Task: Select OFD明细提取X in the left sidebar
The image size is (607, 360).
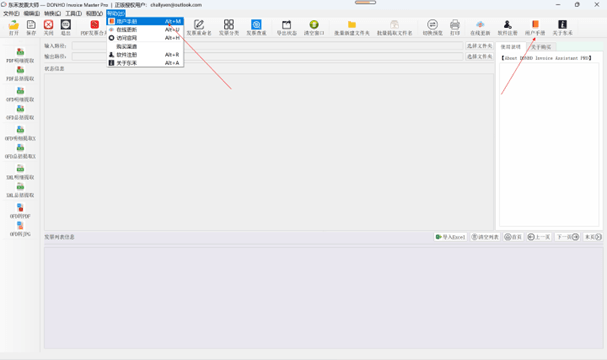Action: (x=20, y=133)
